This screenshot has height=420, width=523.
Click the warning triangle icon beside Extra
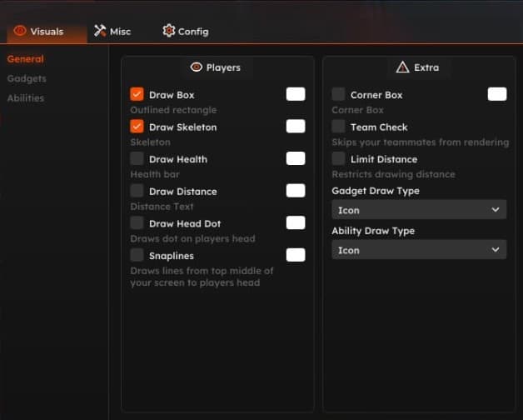tap(403, 67)
